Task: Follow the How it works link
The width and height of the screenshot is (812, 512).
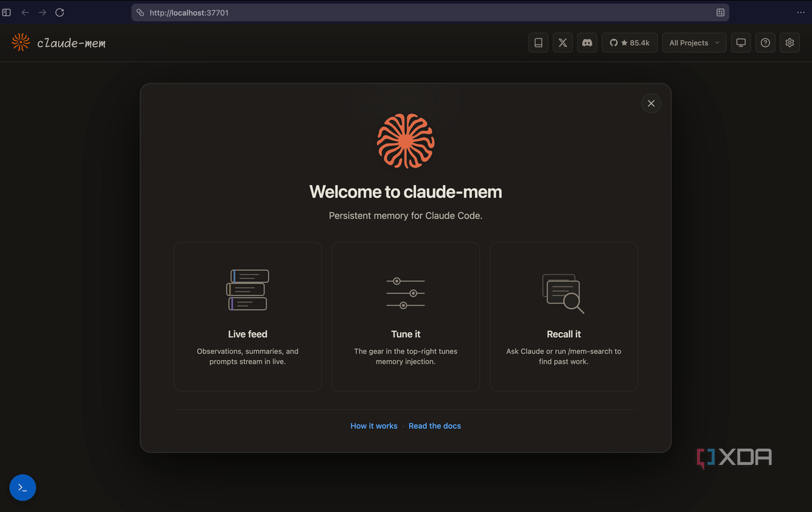Action: tap(374, 426)
